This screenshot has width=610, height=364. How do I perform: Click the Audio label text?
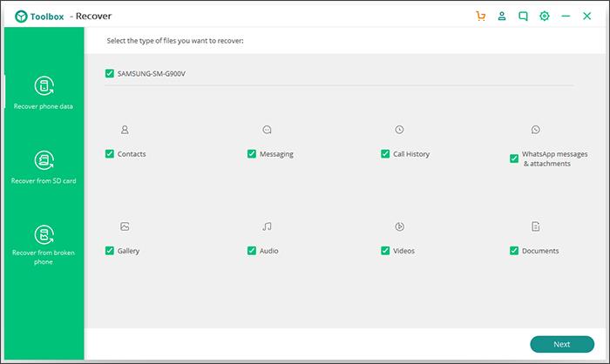pyautogui.click(x=268, y=251)
